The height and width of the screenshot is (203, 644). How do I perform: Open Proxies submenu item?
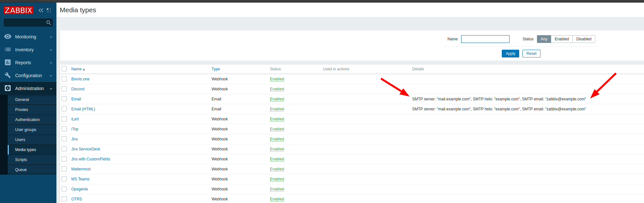(22, 110)
